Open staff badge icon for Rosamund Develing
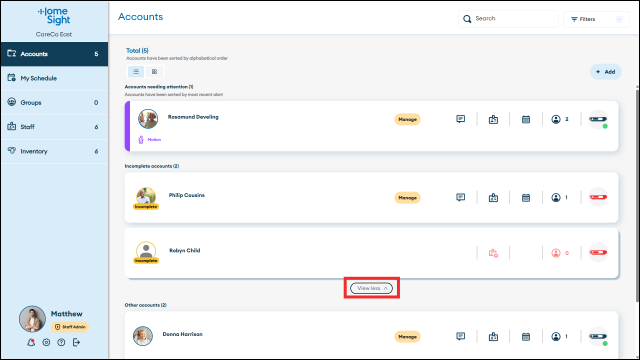The image size is (640, 360). pyautogui.click(x=493, y=120)
